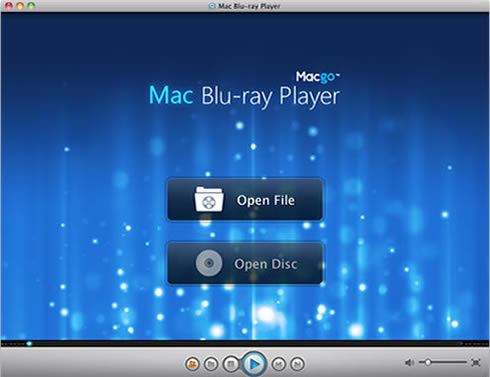Click the green zoom window button

coord(31,5)
